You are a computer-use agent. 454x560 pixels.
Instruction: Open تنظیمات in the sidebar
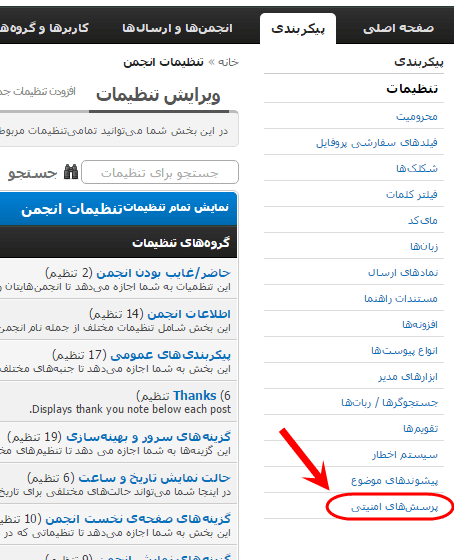tap(412, 89)
